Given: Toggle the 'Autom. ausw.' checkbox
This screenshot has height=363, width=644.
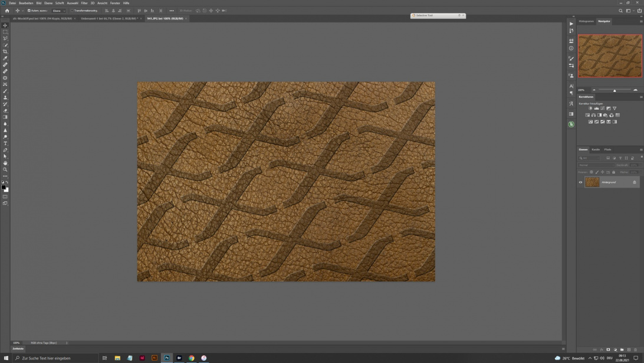Looking at the screenshot, I should click(x=29, y=11).
